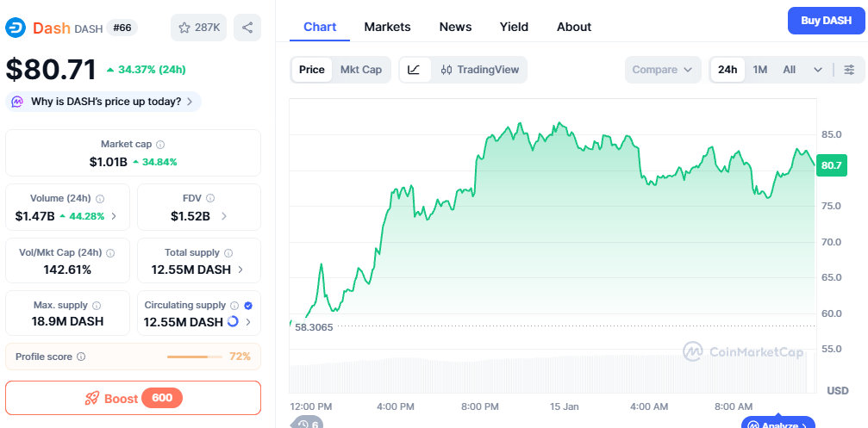Click the green 80.7 current price tag
The image size is (868, 428).
832,165
